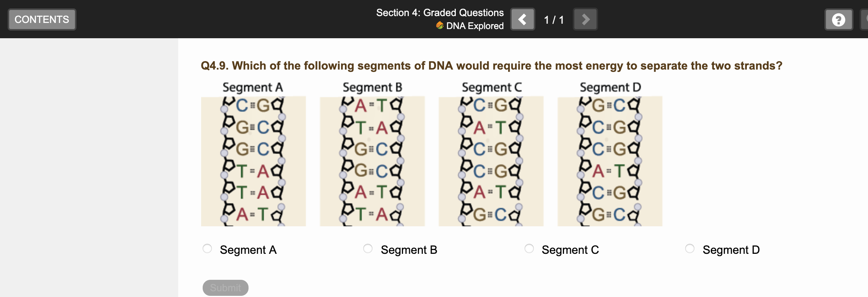This screenshot has height=297, width=868.
Task: Open the help question mark icon
Action: (x=838, y=19)
